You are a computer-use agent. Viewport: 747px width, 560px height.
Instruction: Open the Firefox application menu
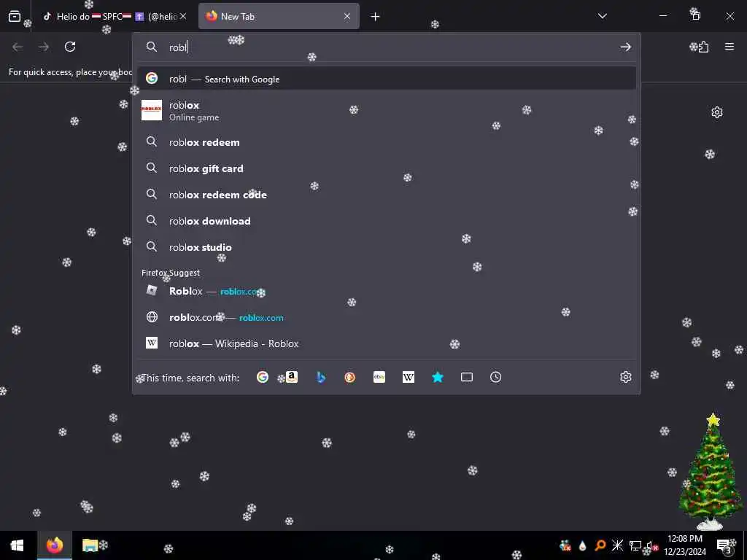point(729,47)
